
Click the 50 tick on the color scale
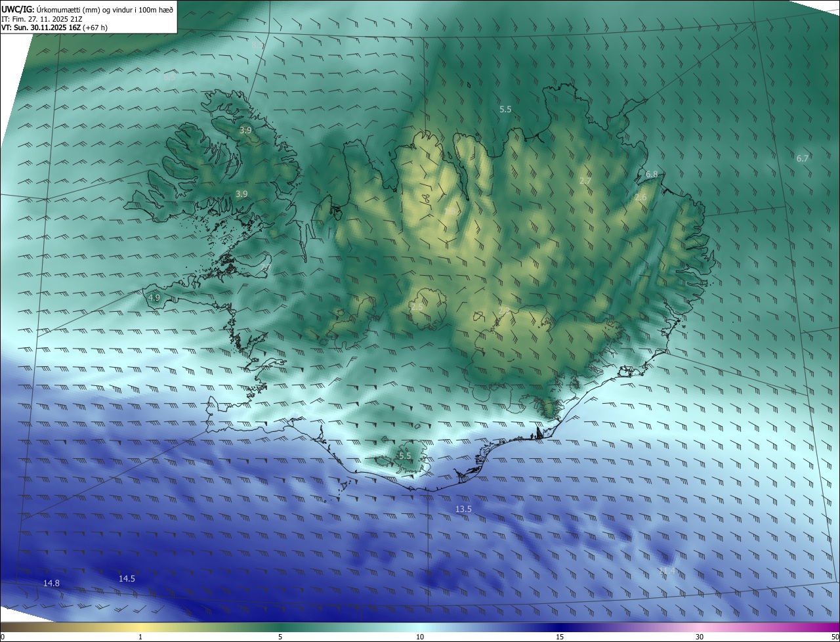tap(835, 637)
